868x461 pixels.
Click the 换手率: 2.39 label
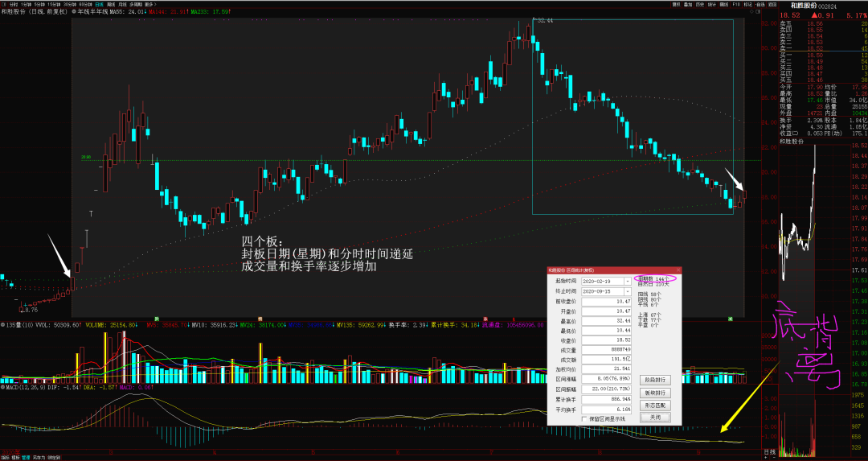pos(408,325)
